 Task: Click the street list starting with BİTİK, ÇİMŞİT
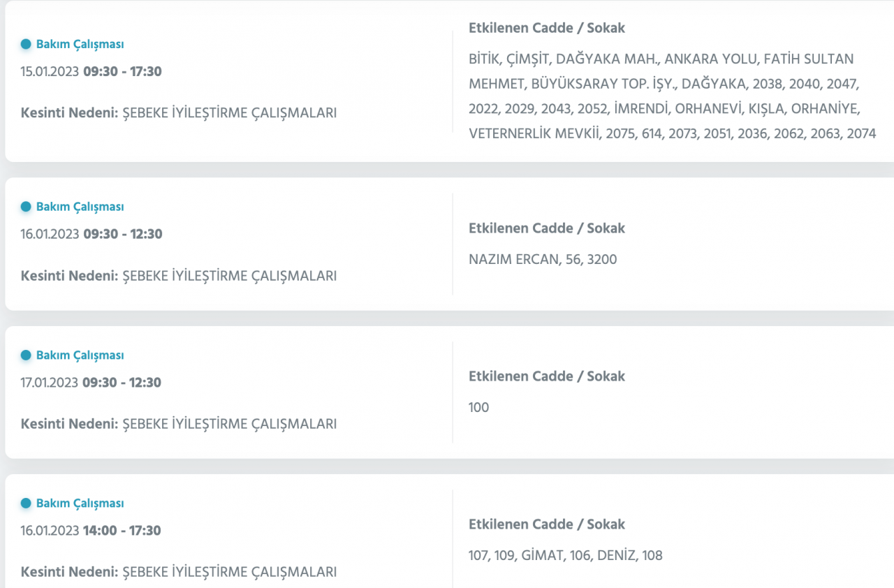click(x=672, y=96)
